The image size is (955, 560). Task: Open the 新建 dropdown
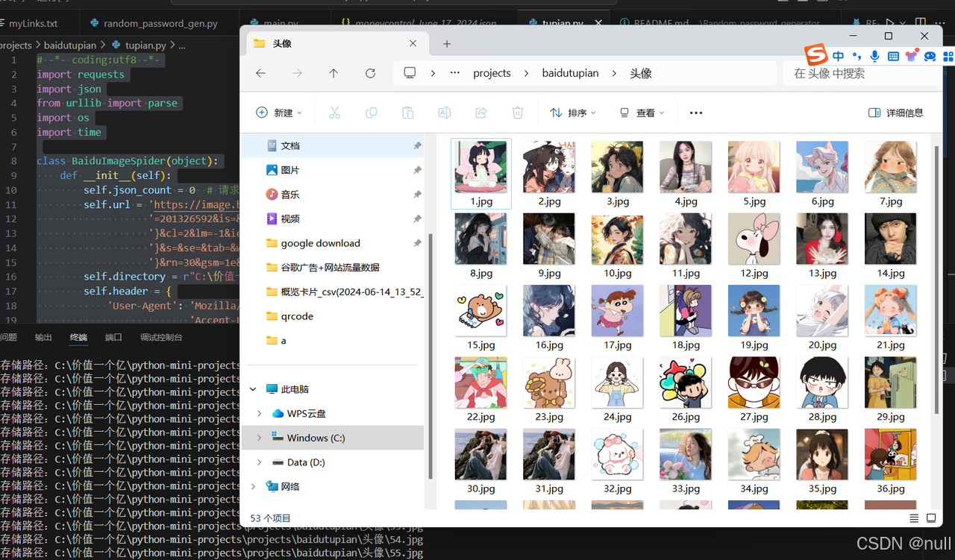pyautogui.click(x=279, y=113)
